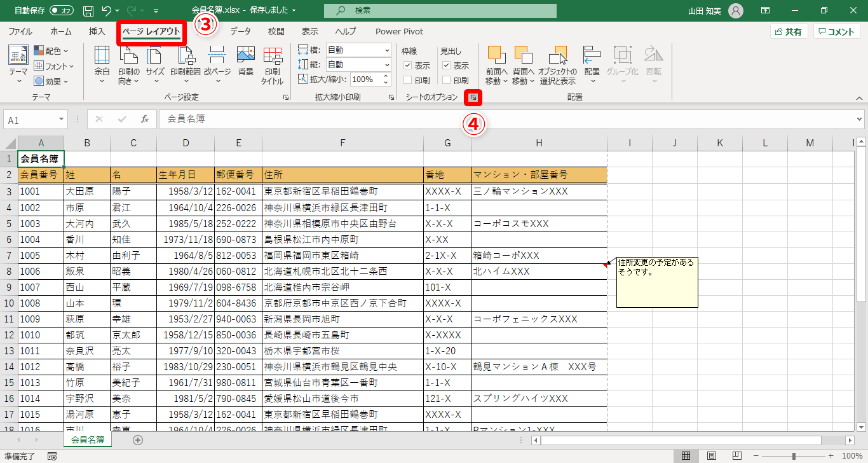Open the Quick Access Toolbar customize dropdown
This screenshot has height=463, width=868.
pyautogui.click(x=156, y=11)
